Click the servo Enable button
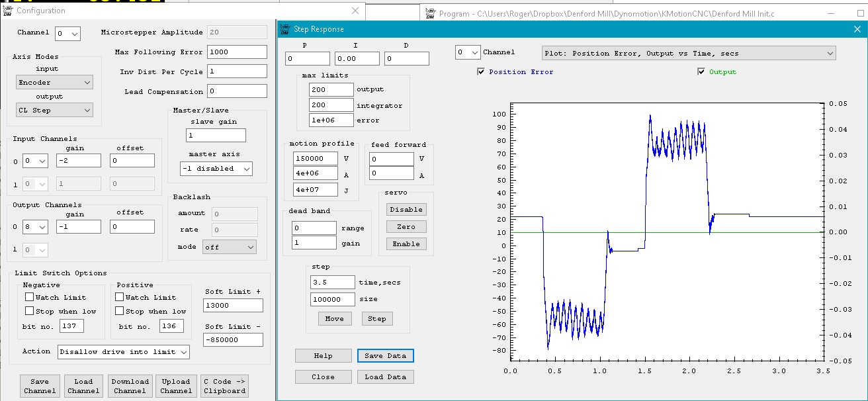The width and height of the screenshot is (868, 401). tap(406, 244)
